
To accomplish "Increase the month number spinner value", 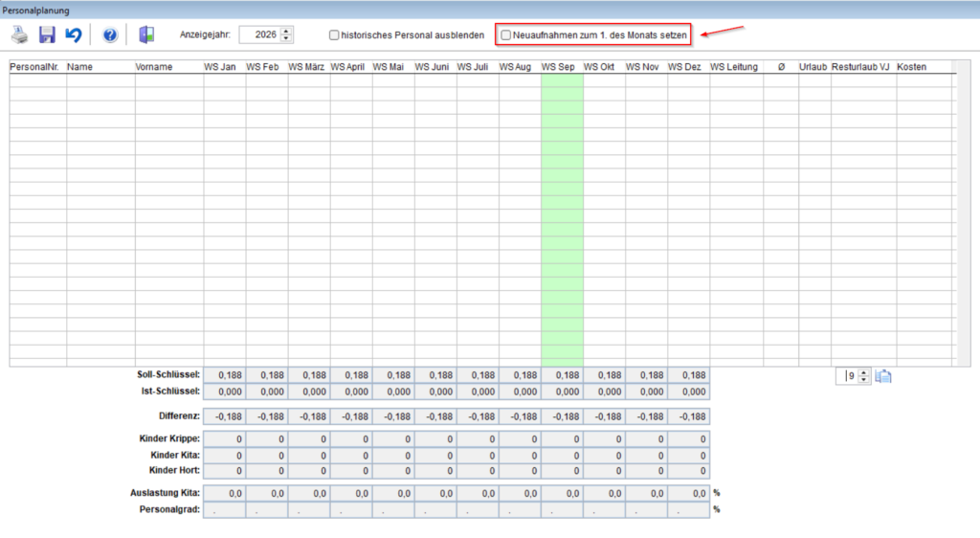I will pyautogui.click(x=864, y=372).
